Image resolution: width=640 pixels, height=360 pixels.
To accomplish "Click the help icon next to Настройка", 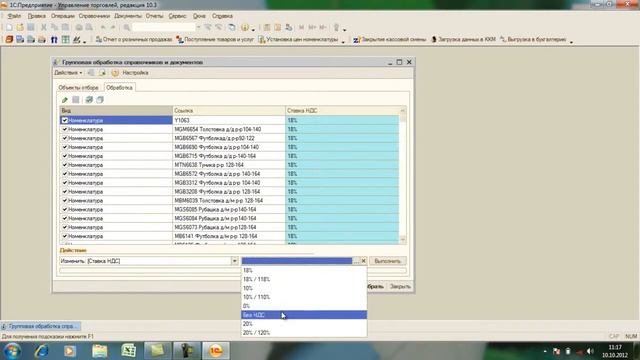I will tap(115, 73).
